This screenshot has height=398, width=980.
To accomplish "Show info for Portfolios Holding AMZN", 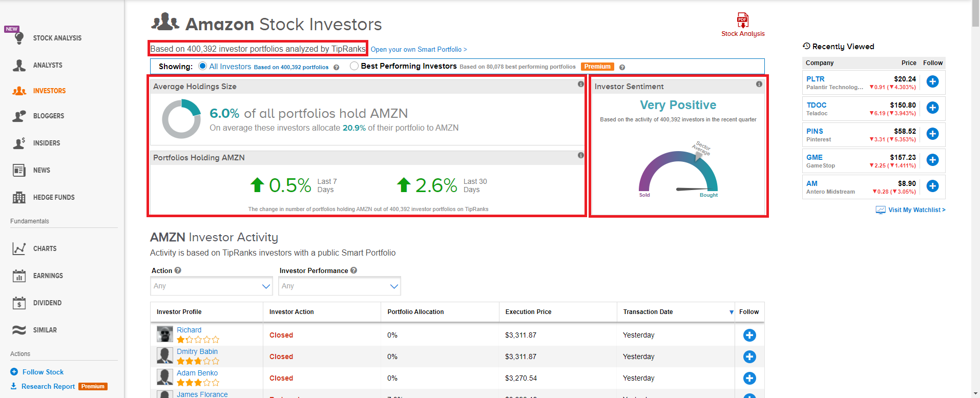I will click(x=581, y=155).
